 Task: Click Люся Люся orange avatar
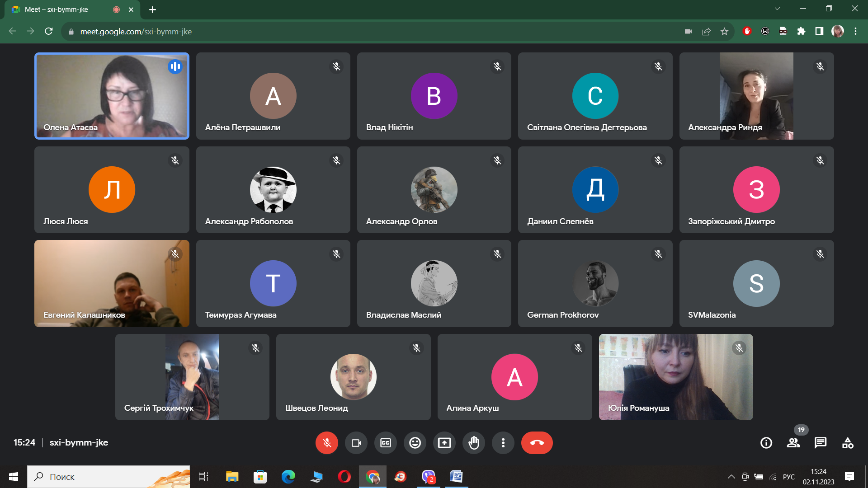click(x=112, y=189)
